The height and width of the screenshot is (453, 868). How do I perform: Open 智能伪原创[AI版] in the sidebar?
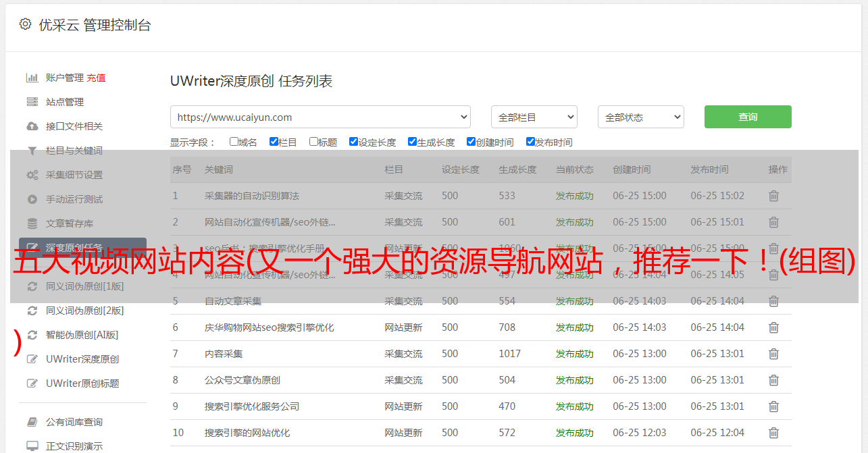(82, 335)
